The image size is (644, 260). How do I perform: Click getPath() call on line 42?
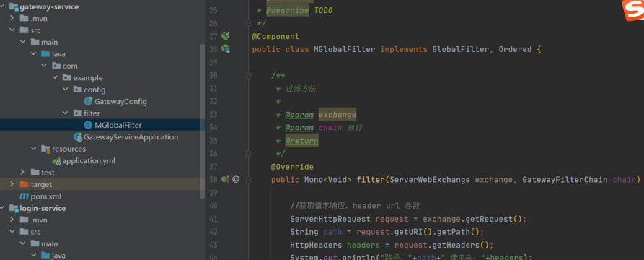click(x=452, y=232)
